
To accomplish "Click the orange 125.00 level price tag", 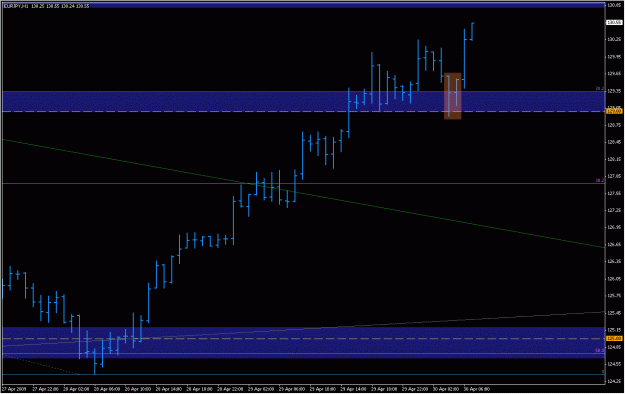I will tap(614, 339).
